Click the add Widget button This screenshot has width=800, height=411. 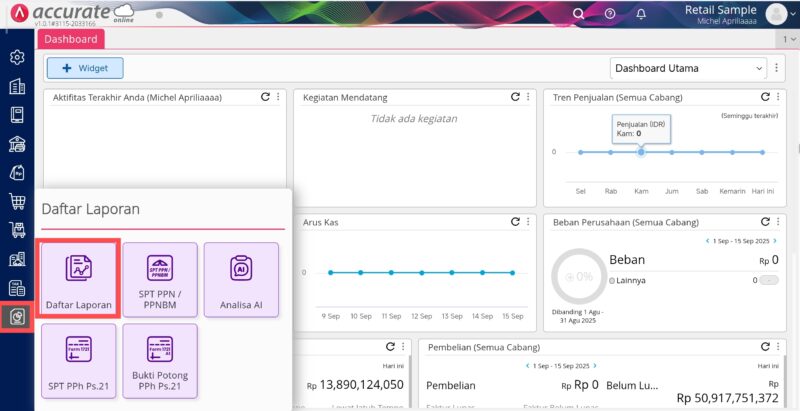pyautogui.click(x=85, y=68)
